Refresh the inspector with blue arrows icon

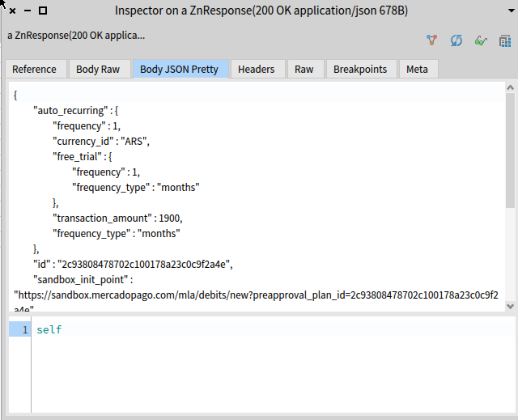coord(456,40)
